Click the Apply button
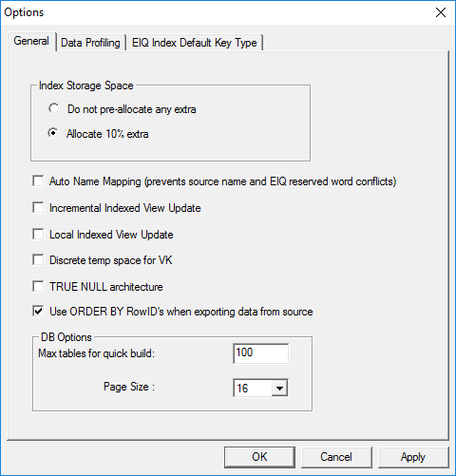456x476 pixels. point(413,457)
